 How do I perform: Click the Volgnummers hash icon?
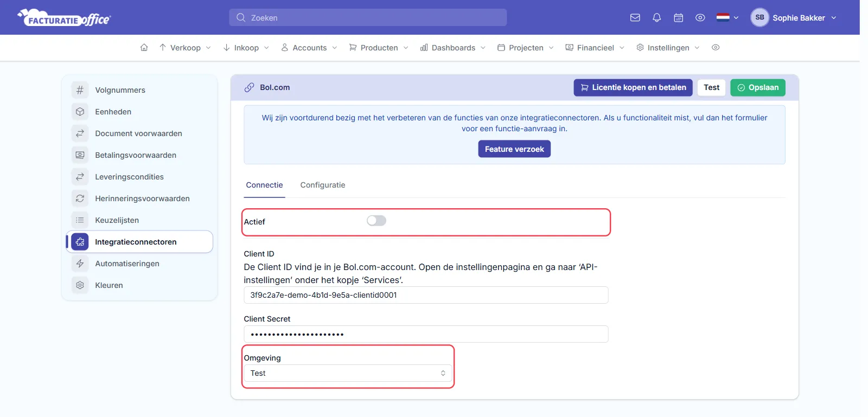(x=80, y=90)
